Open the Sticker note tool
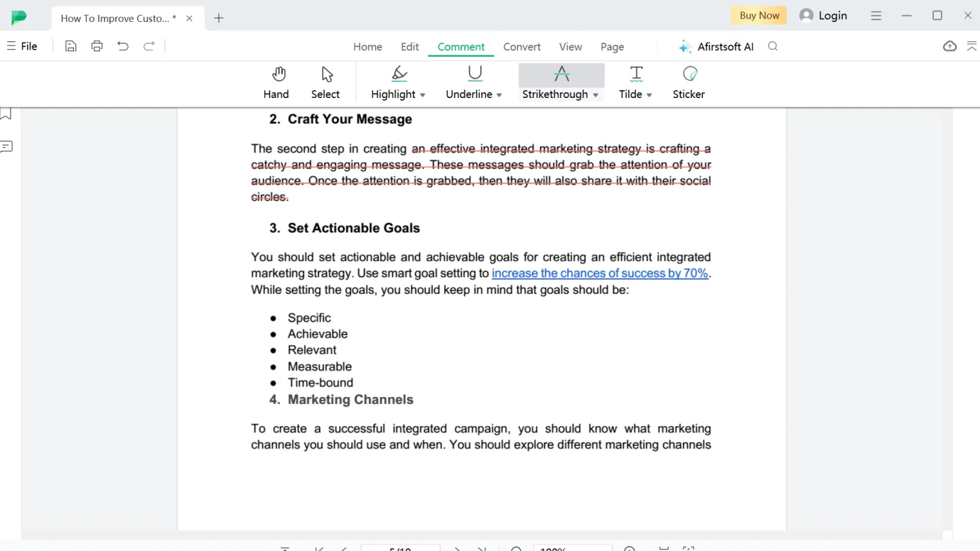Image resolution: width=980 pixels, height=551 pixels. pyautogui.click(x=689, y=83)
